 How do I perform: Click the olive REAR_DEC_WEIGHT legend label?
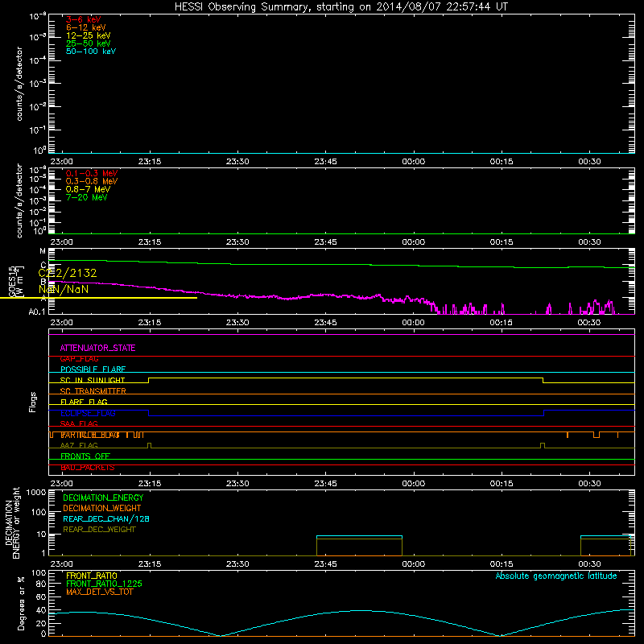tap(99, 530)
